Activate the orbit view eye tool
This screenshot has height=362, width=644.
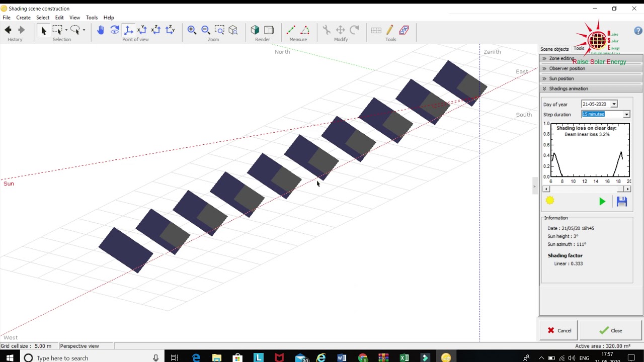click(114, 30)
